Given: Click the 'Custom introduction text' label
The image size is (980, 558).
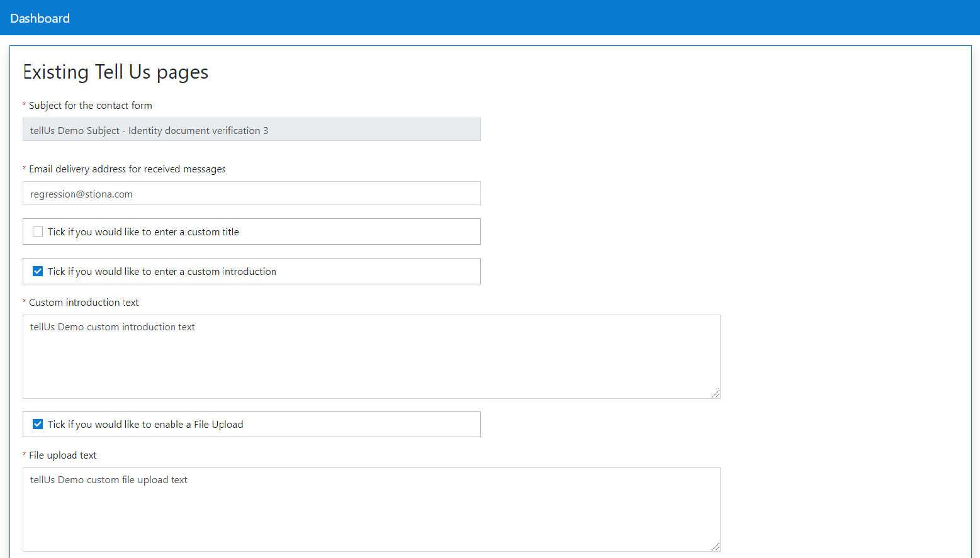Looking at the screenshot, I should tap(84, 303).
